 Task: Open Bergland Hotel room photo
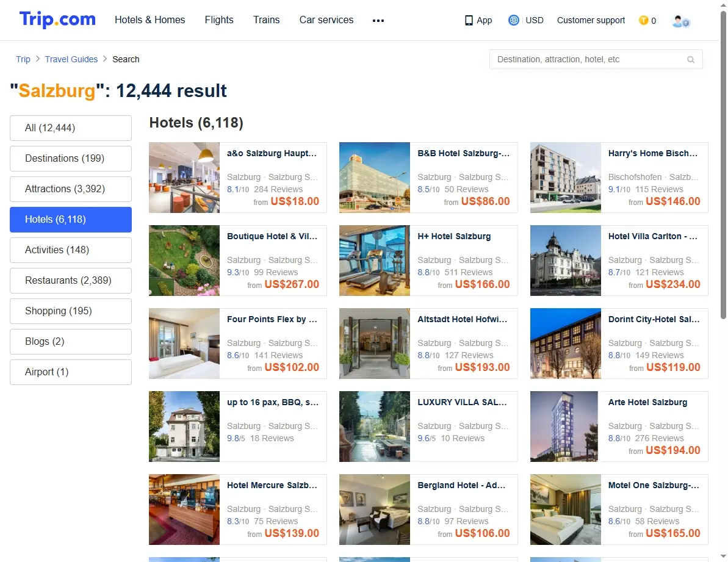[375, 510]
